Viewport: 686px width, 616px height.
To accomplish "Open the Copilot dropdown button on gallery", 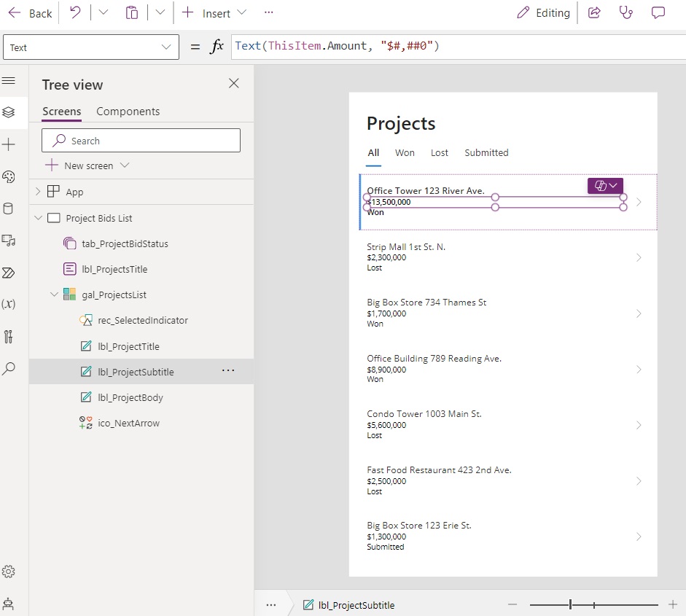I will (606, 185).
